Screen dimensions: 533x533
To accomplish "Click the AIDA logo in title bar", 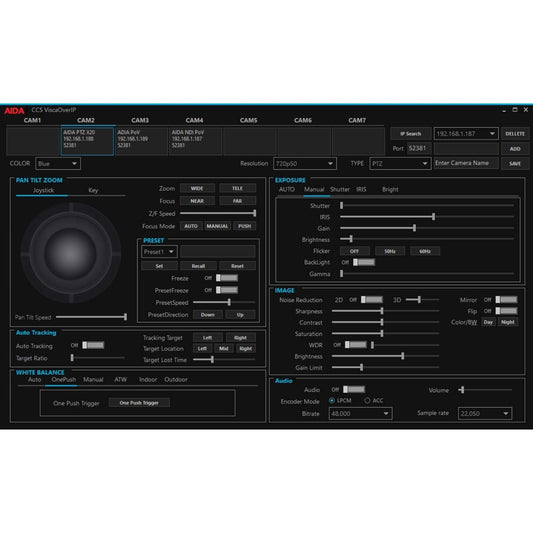I will pyautogui.click(x=14, y=110).
